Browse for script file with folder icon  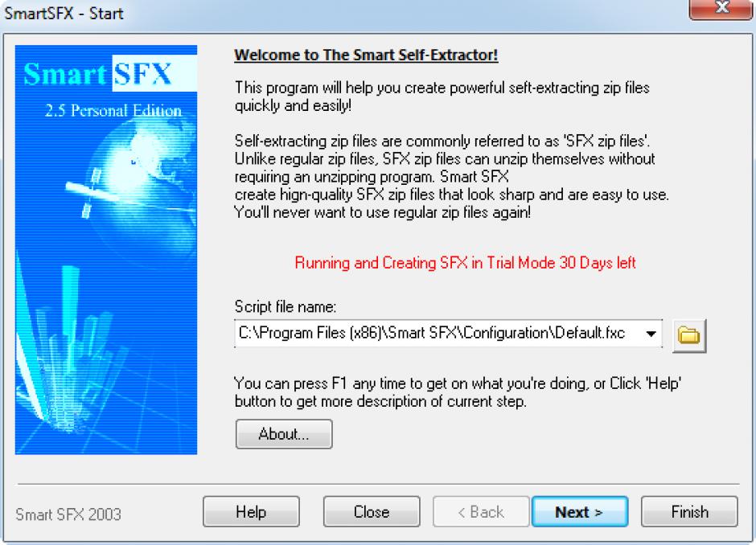point(689,335)
